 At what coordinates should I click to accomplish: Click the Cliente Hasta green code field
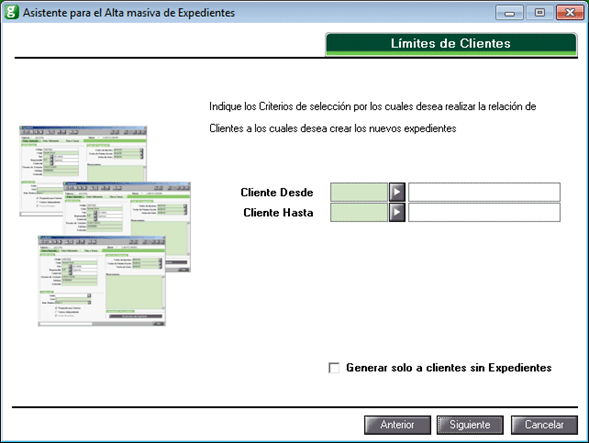[359, 212]
